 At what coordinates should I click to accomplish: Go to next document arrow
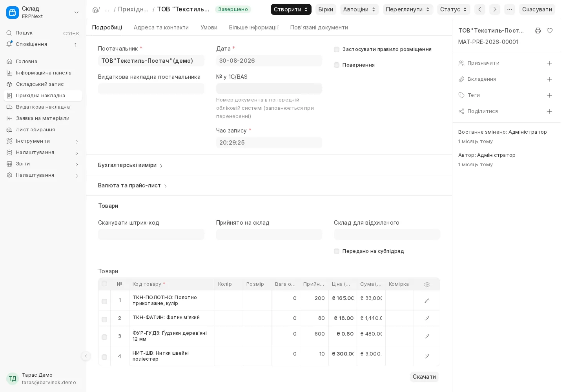tap(495, 9)
